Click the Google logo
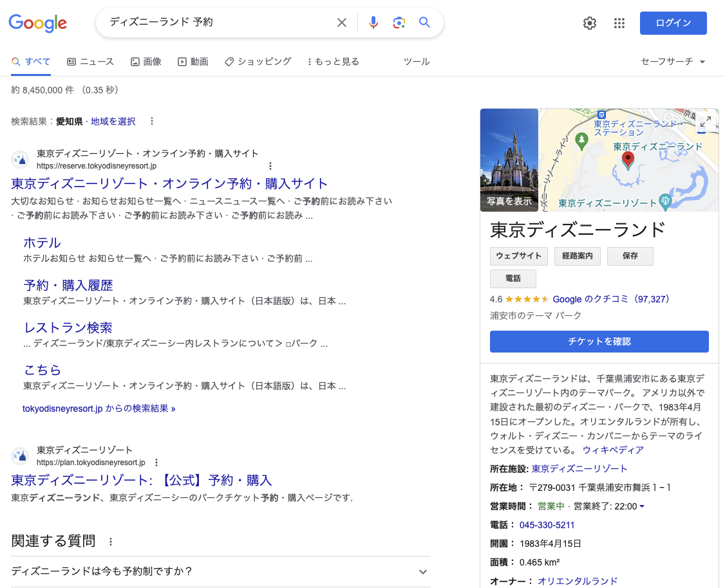725x588 pixels. (37, 23)
